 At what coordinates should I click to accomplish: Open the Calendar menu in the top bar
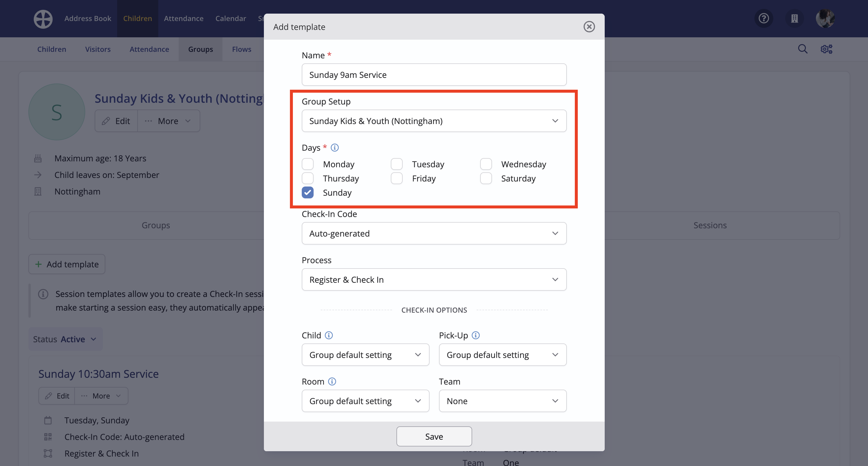pos(230,19)
